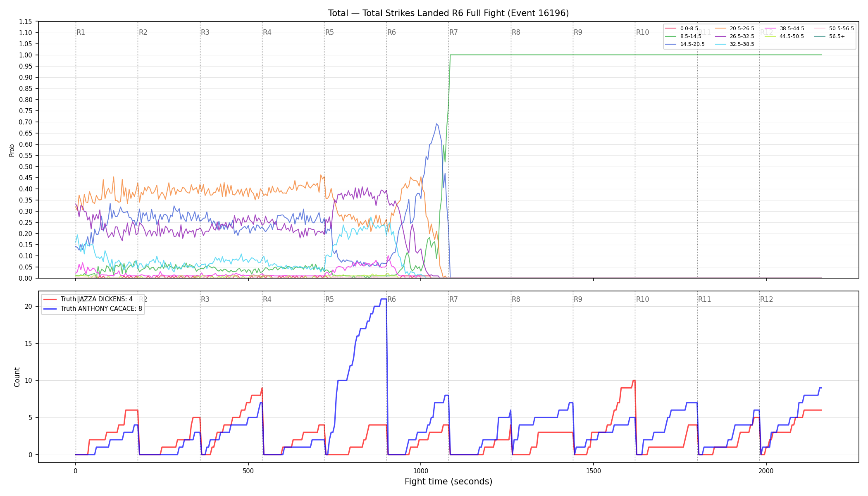Click the R3 round marker in the count chart
The image size is (868, 496).
205,299
